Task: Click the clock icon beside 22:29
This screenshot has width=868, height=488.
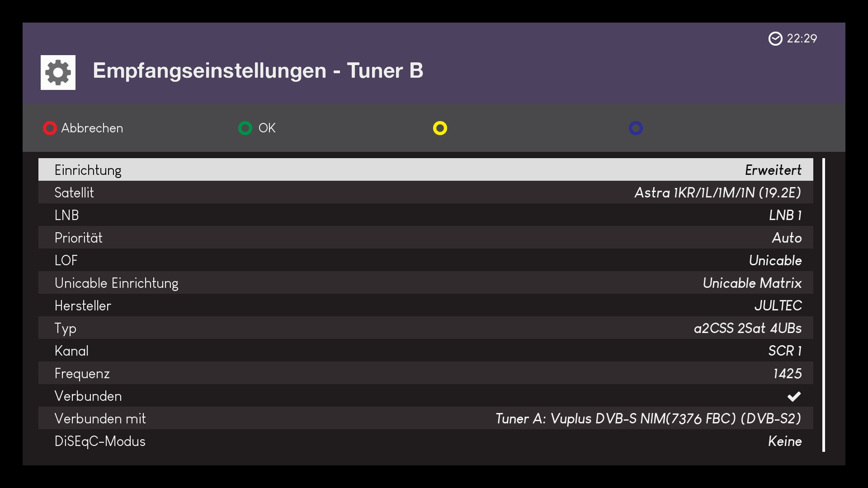Action: tap(775, 39)
